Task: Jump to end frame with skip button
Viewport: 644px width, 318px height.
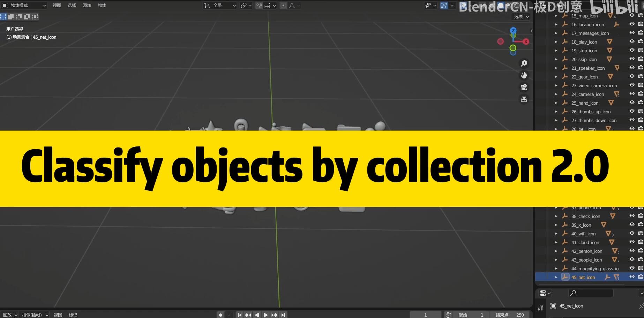Action: pyautogui.click(x=283, y=315)
